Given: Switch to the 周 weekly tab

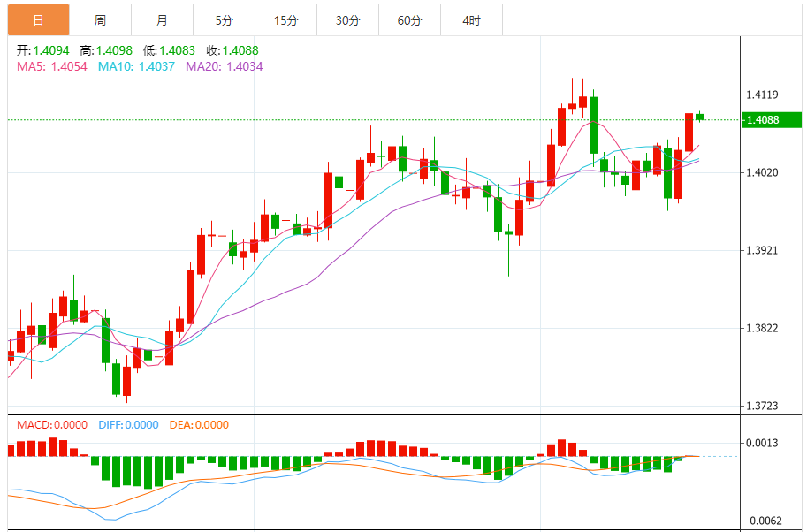Looking at the screenshot, I should pyautogui.click(x=100, y=20).
